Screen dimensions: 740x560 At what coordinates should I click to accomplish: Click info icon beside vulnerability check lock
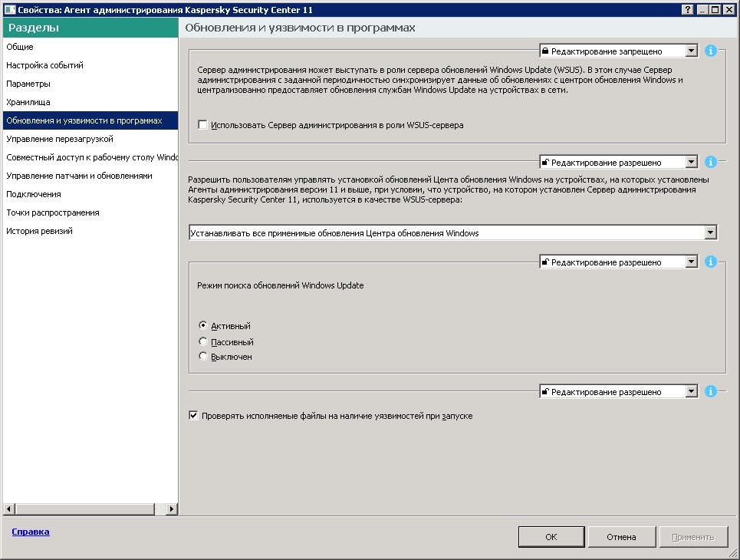coord(710,391)
